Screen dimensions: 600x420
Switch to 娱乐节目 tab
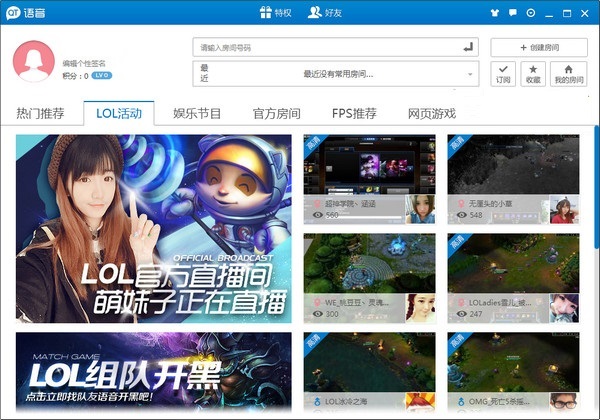pos(197,113)
